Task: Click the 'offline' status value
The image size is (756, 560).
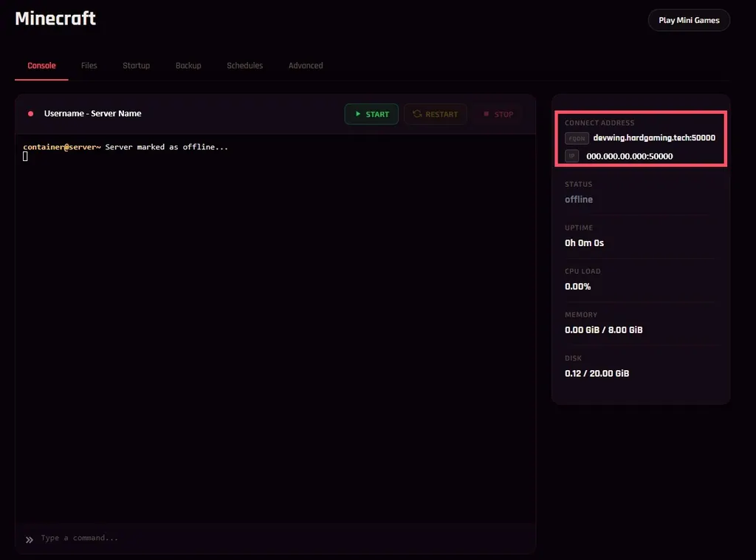Action: coord(579,199)
